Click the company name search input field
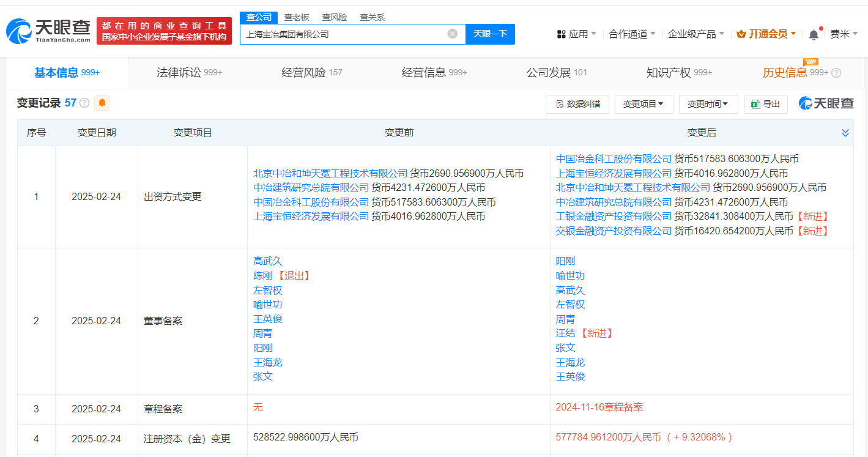 click(343, 34)
